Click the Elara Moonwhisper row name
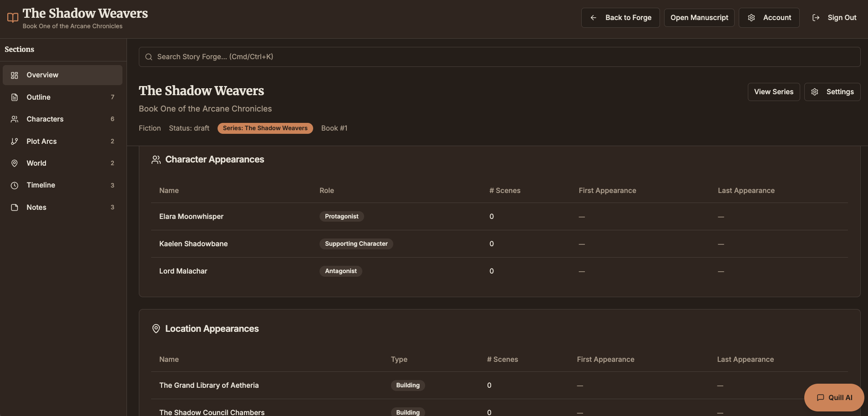The width and height of the screenshot is (868, 416). [191, 217]
